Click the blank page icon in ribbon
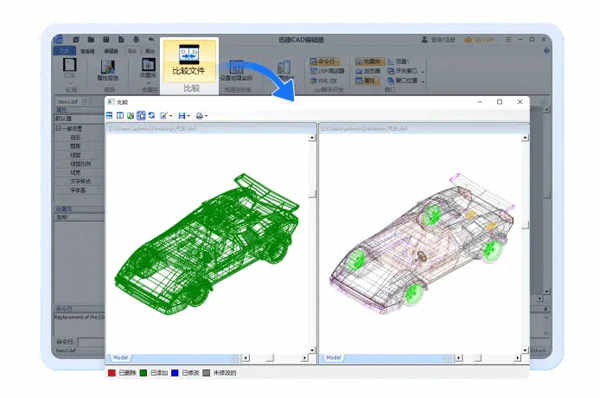The width and height of the screenshot is (600, 398). point(69,65)
